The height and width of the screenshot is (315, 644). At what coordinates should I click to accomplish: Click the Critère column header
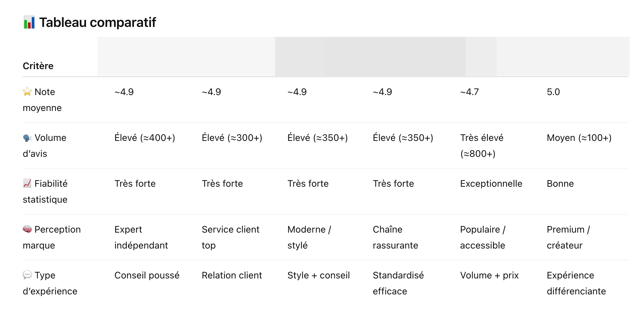pos(38,66)
